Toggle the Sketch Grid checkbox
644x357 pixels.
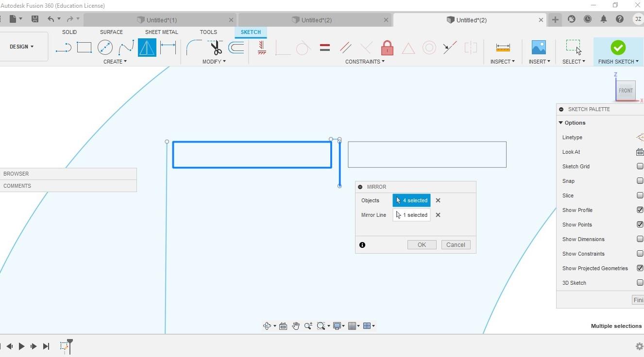coord(640,166)
